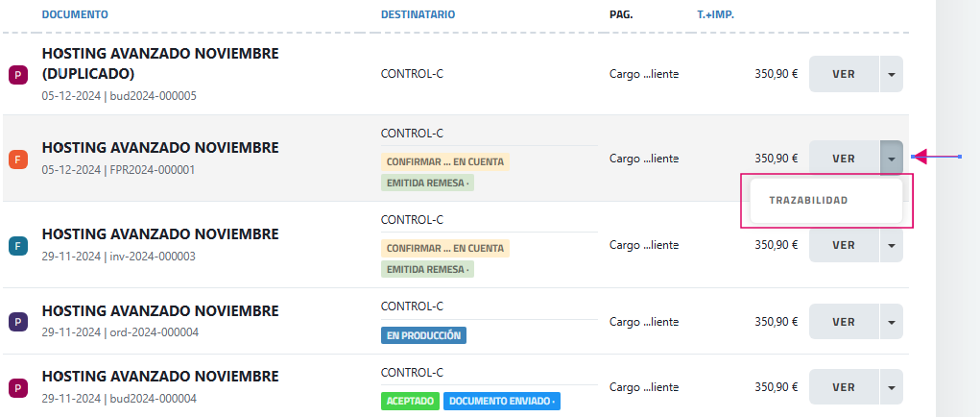Open dropdown arrow next to VER for bud2024-000005
Image resolution: width=980 pixels, height=417 pixels.
tap(892, 74)
